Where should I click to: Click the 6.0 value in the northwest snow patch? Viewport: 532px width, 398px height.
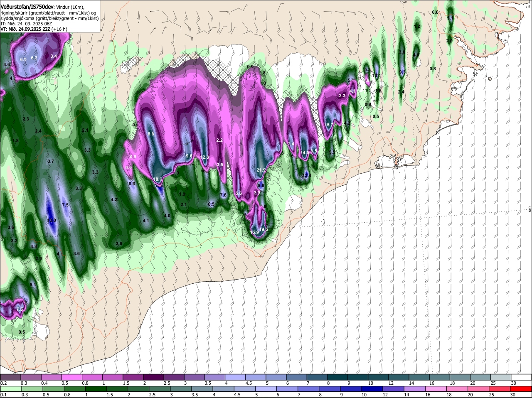click(x=23, y=59)
